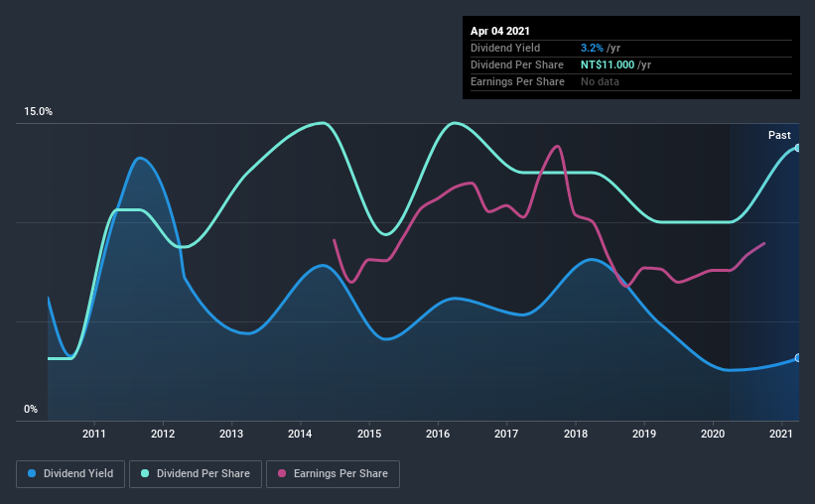The image size is (815, 504).
Task: Click the Dividend Yield endpoint marker
Action: (797, 358)
